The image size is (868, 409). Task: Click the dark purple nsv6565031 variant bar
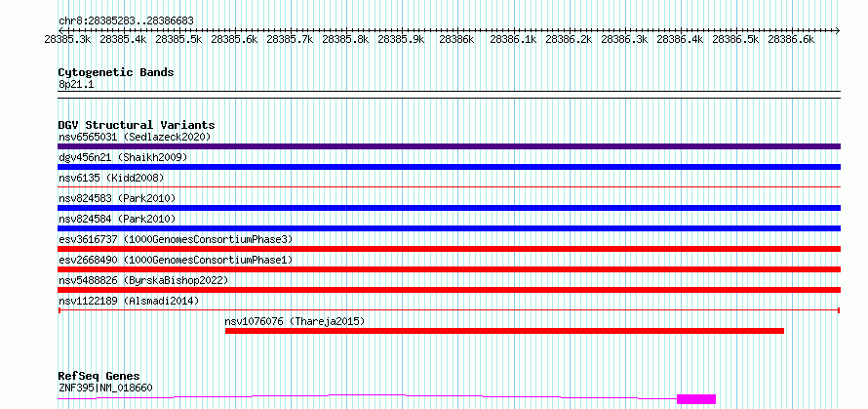[449, 146]
